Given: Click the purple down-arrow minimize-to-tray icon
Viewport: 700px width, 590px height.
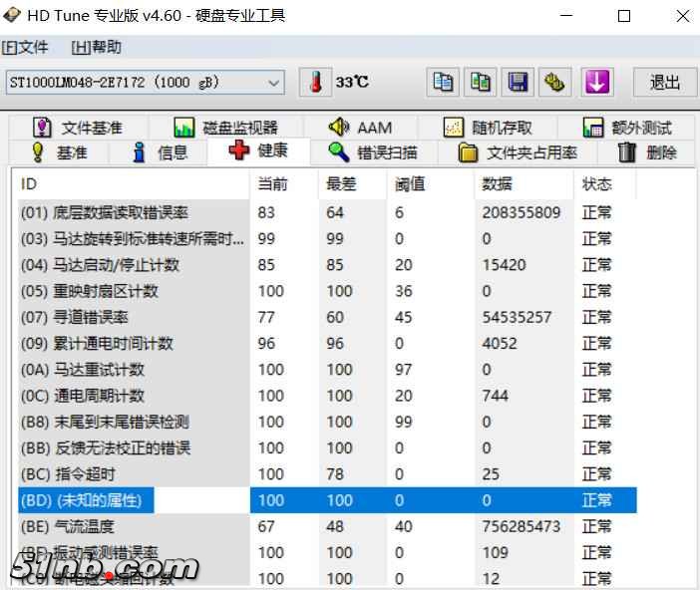Looking at the screenshot, I should [x=597, y=82].
